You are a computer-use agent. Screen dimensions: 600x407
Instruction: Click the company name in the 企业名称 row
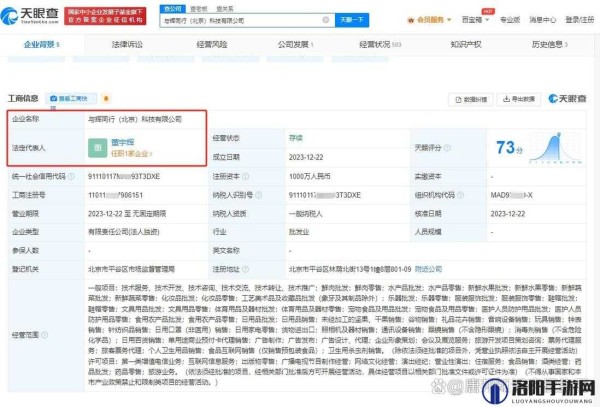tap(135, 119)
